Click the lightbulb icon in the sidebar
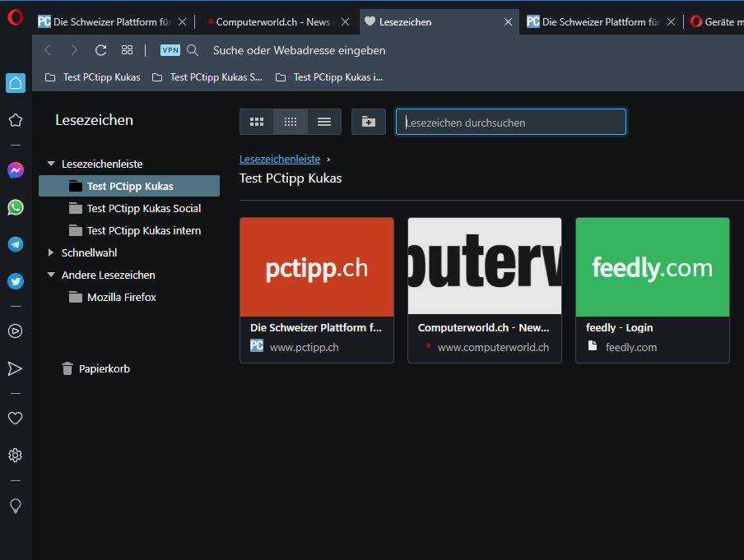The width and height of the screenshot is (744, 560). 16,506
